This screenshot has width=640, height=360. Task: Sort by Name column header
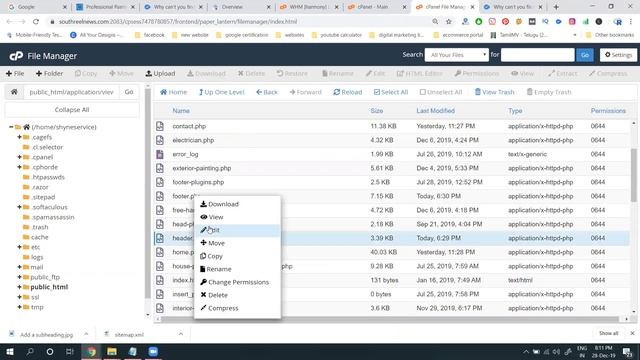coord(181,111)
